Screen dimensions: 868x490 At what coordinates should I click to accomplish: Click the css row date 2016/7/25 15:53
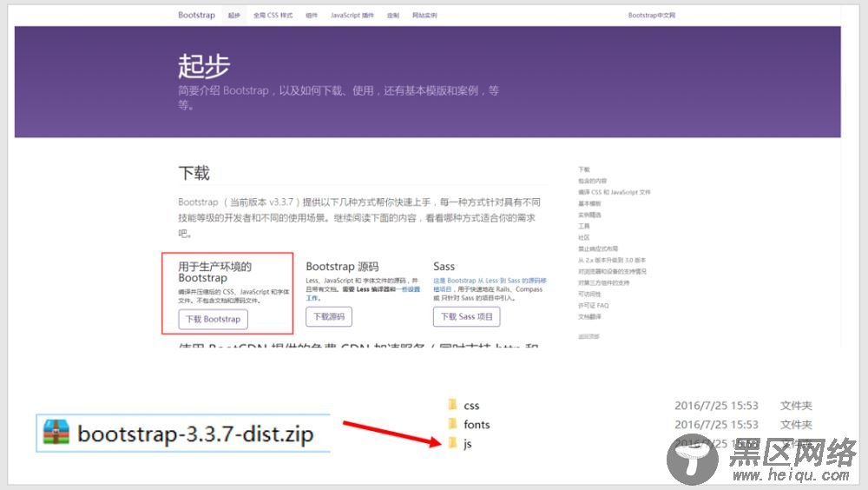point(716,406)
